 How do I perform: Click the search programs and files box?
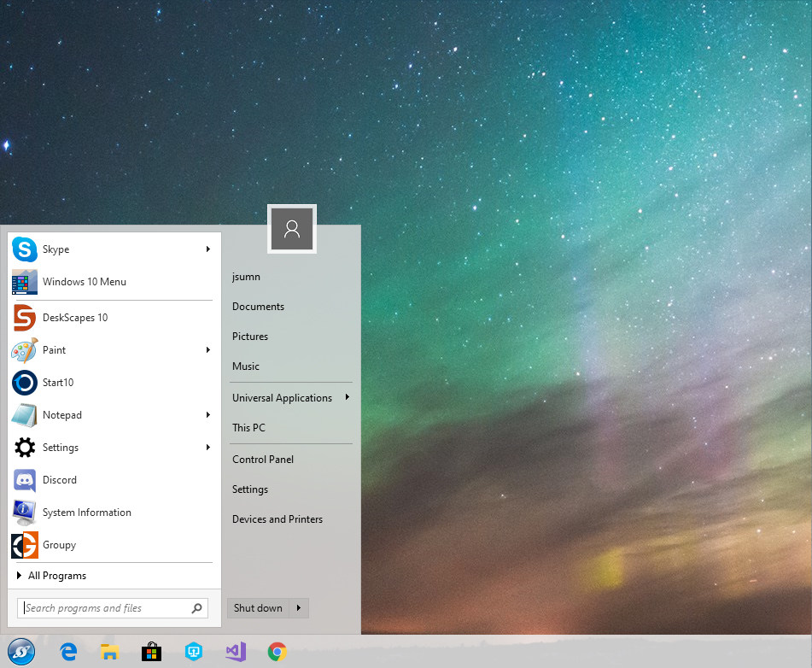(104, 608)
